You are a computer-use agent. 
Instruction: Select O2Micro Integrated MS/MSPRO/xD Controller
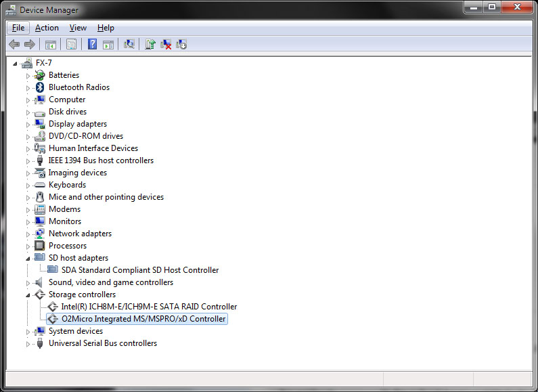(x=143, y=319)
